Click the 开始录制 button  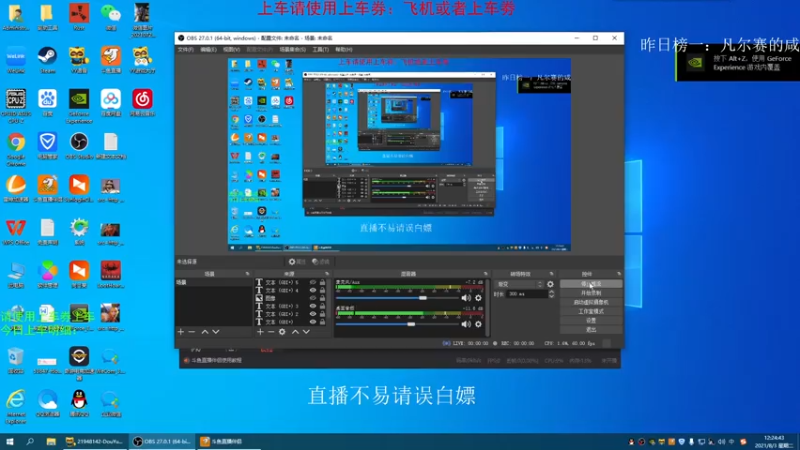(591, 293)
